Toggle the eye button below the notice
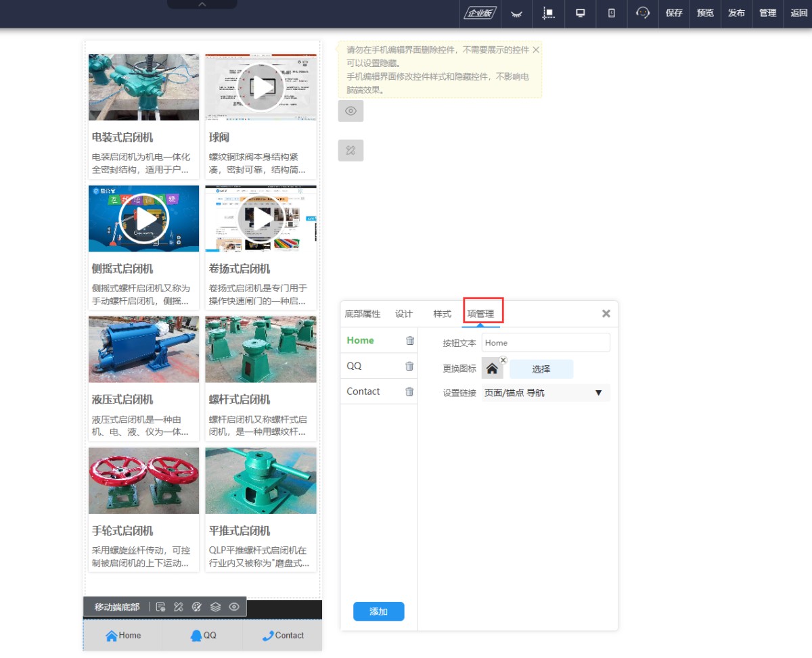This screenshot has width=812, height=658. [351, 111]
